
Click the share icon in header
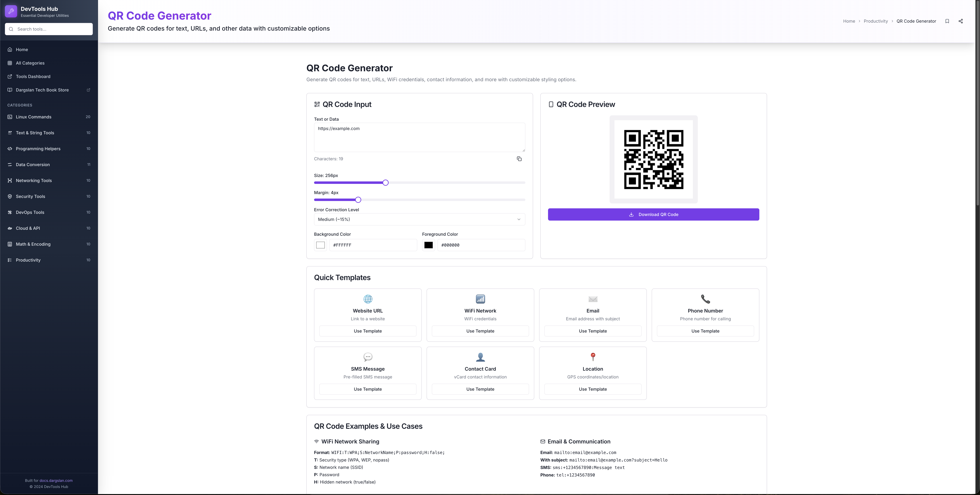(x=960, y=21)
